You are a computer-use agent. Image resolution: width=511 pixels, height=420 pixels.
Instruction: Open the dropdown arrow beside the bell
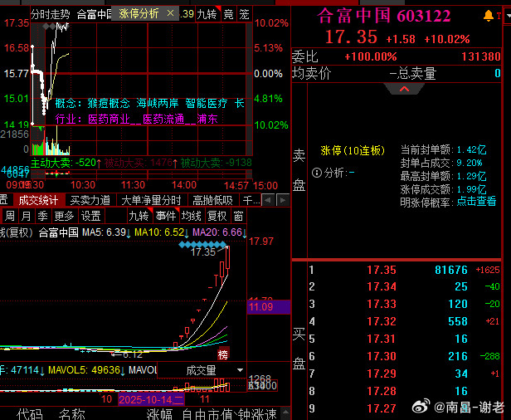pos(508,16)
